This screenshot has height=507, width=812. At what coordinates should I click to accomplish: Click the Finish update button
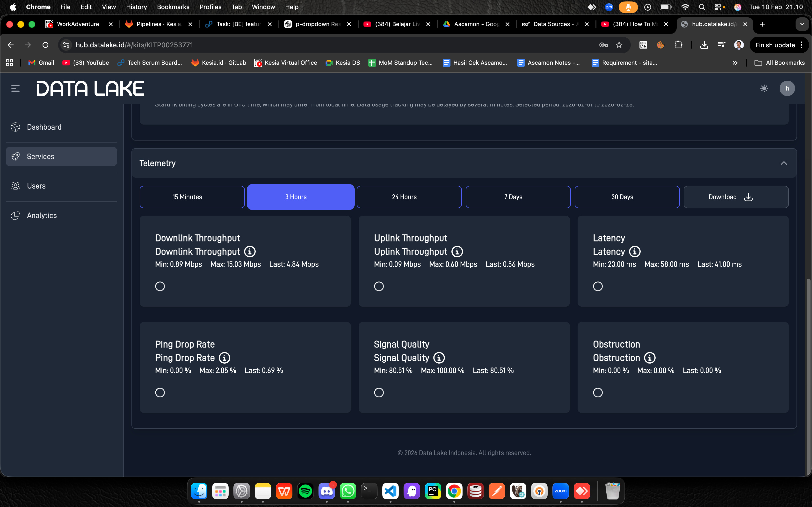tap(775, 45)
